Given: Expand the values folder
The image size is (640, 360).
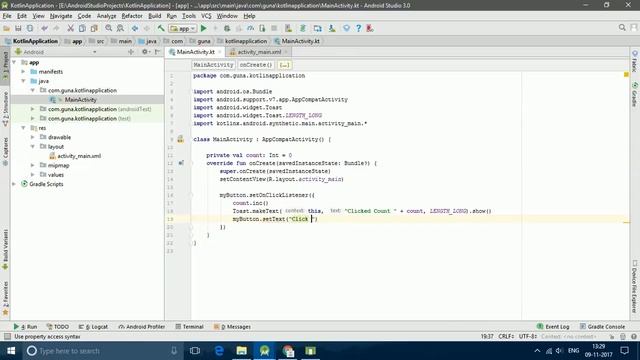Looking at the screenshot, I should coord(33,175).
